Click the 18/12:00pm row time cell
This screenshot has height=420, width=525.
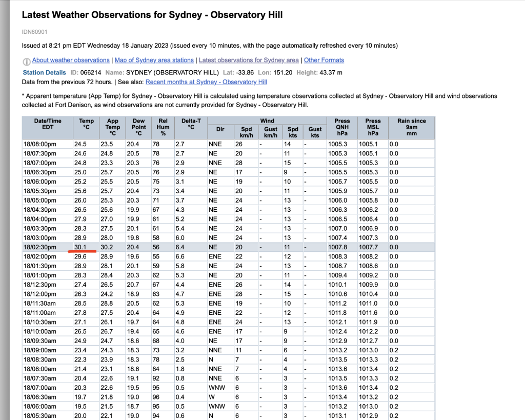(x=40, y=294)
